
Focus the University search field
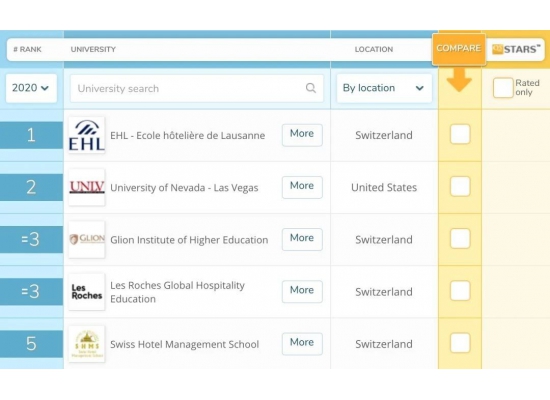click(x=197, y=88)
